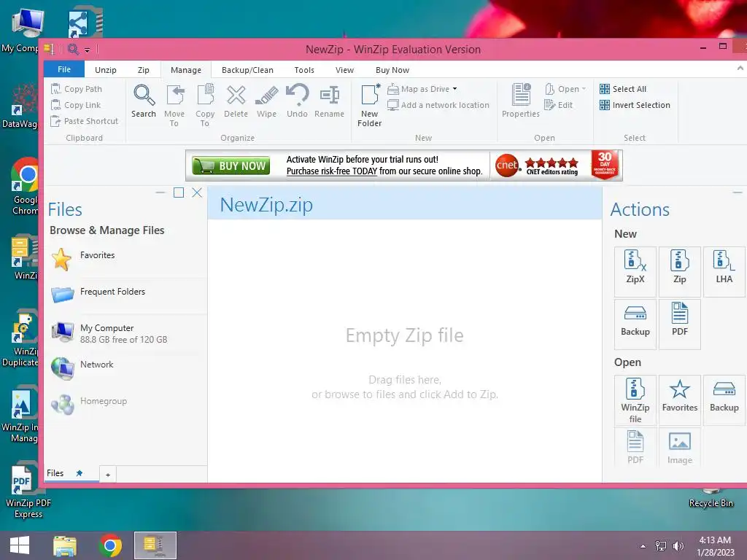Click Invert Selection in the ribbon
The height and width of the screenshot is (560, 747).
click(x=635, y=105)
